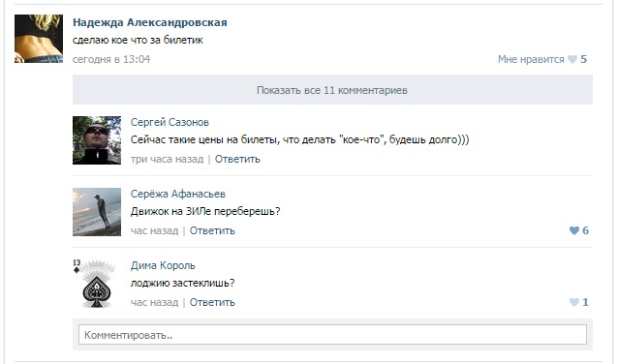Reply to Серёжа Афанасьев via Ответить
The height and width of the screenshot is (364, 618).
tap(212, 230)
